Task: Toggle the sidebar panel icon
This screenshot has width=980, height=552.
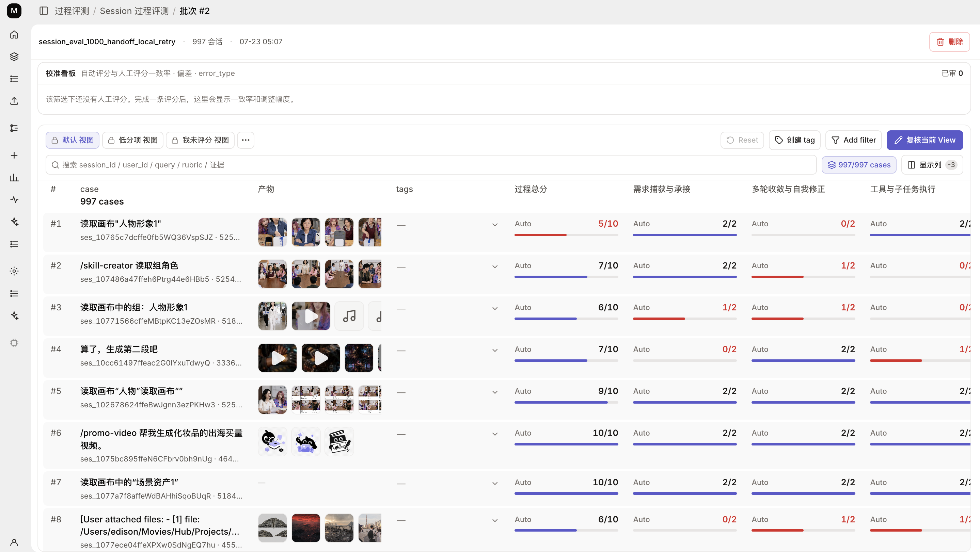Action: point(44,11)
